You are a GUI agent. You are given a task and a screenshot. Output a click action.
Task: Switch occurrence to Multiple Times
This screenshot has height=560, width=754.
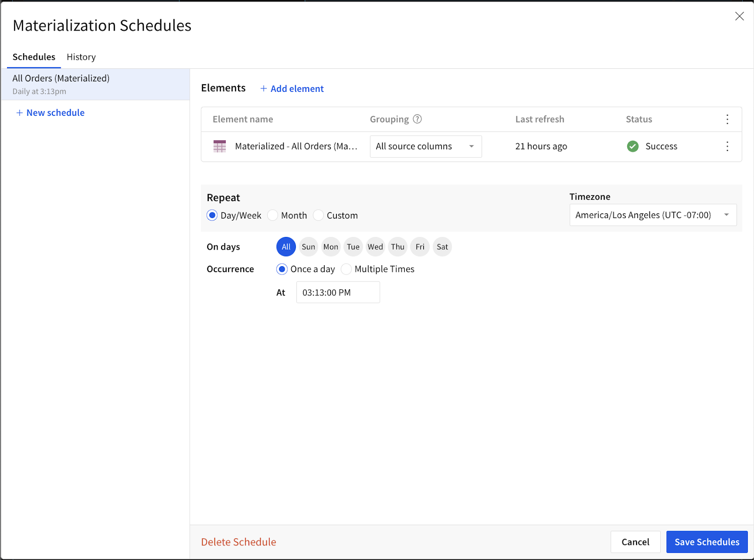[x=346, y=269]
